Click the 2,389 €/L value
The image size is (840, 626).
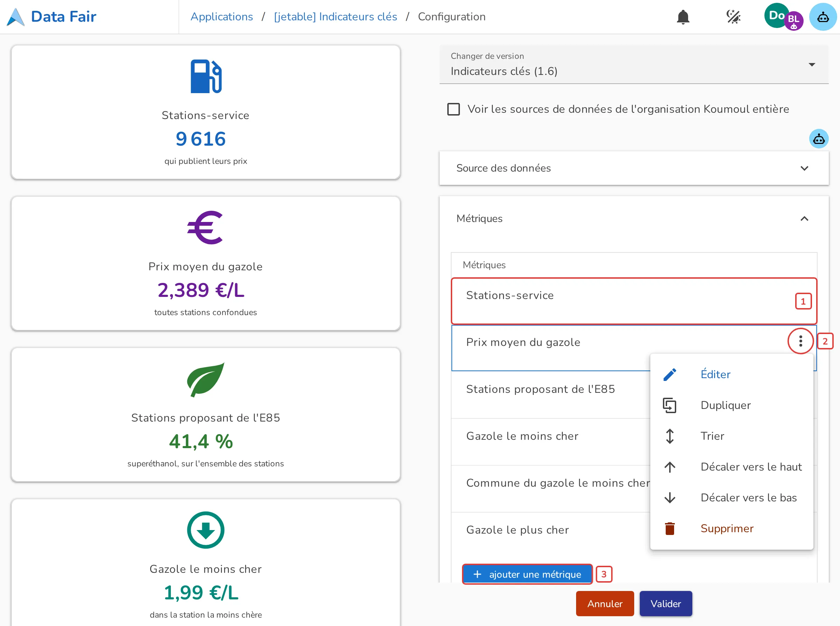point(201,290)
